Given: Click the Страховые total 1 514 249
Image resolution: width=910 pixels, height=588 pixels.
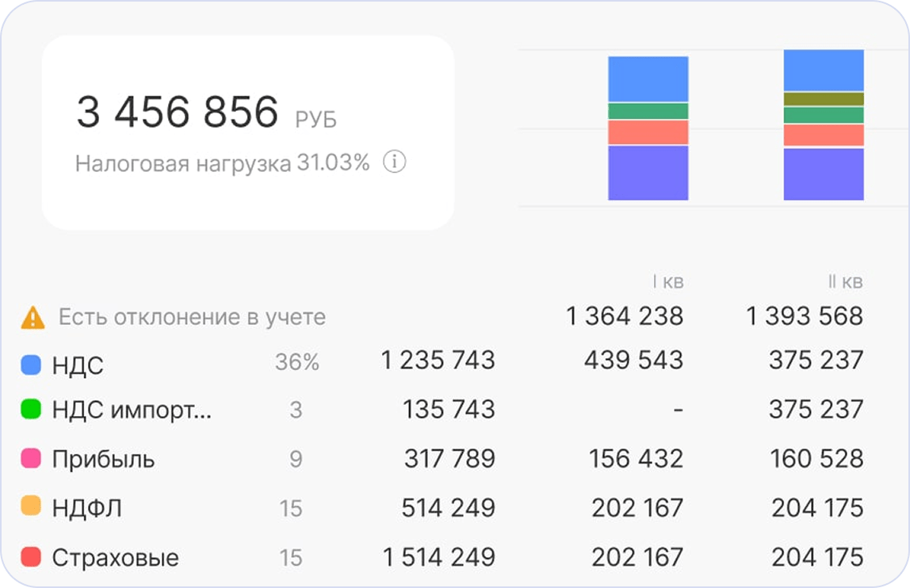Looking at the screenshot, I should point(439,557).
